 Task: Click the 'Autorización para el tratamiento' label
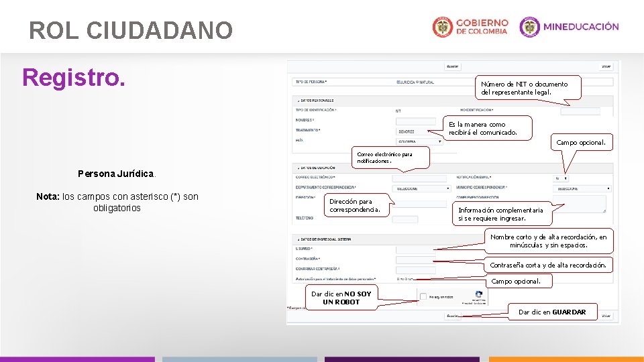pos(335,279)
